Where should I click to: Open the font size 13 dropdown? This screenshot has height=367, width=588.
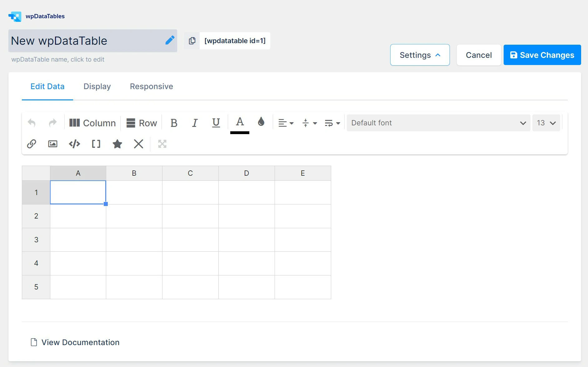[x=546, y=123]
